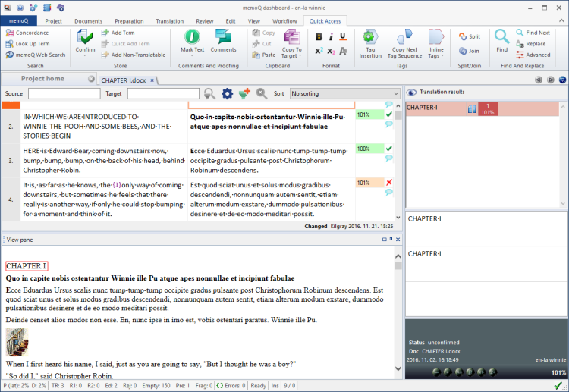Switch to the Review ribbon tab

click(x=204, y=21)
